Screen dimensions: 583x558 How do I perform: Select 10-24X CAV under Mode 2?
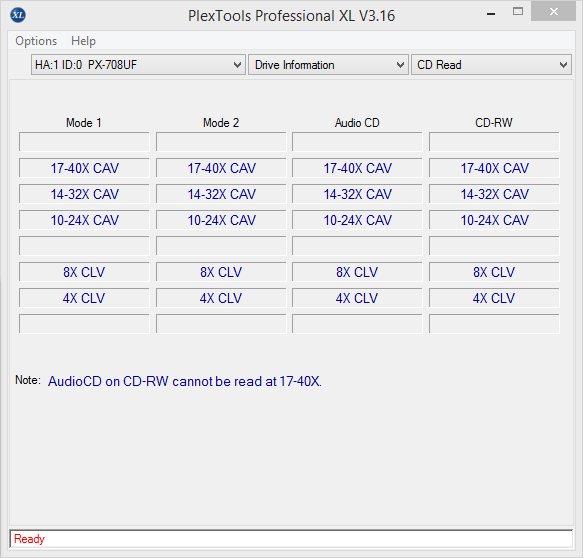pyautogui.click(x=221, y=220)
